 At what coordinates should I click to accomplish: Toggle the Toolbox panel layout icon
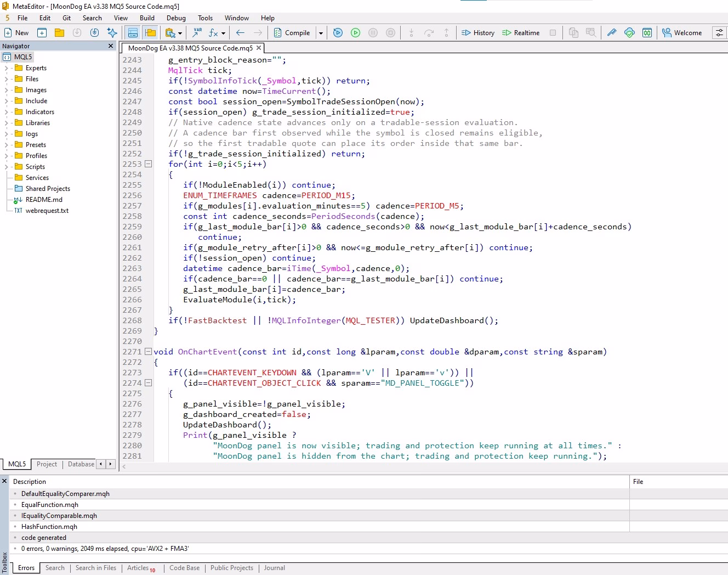click(133, 33)
